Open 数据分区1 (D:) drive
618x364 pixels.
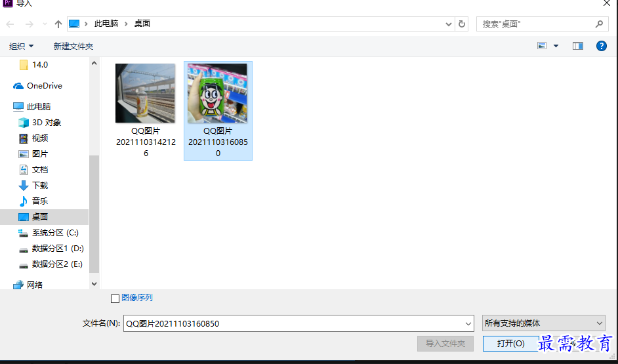coord(51,249)
